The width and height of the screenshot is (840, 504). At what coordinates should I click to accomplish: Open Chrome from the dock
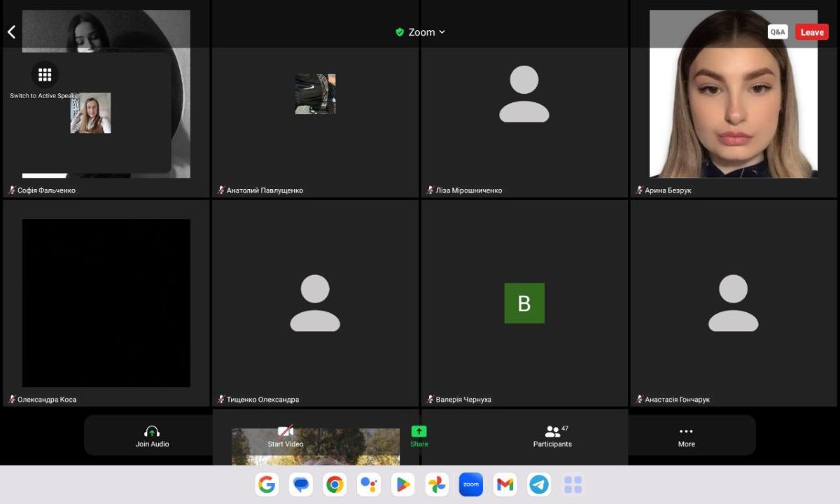[335, 484]
